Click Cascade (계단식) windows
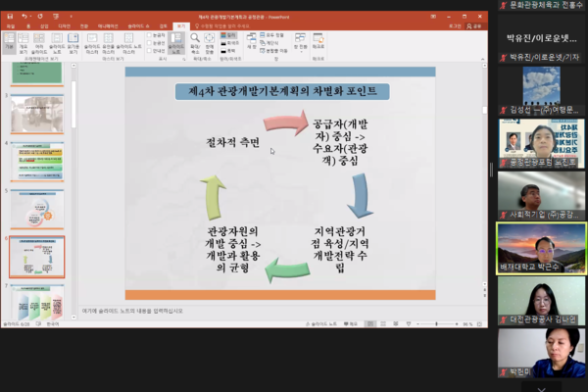The image size is (588, 392). [x=269, y=43]
